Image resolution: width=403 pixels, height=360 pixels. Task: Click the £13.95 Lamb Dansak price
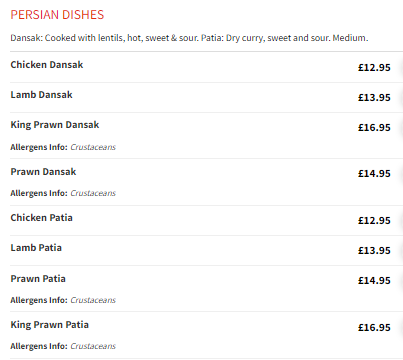pyautogui.click(x=374, y=98)
